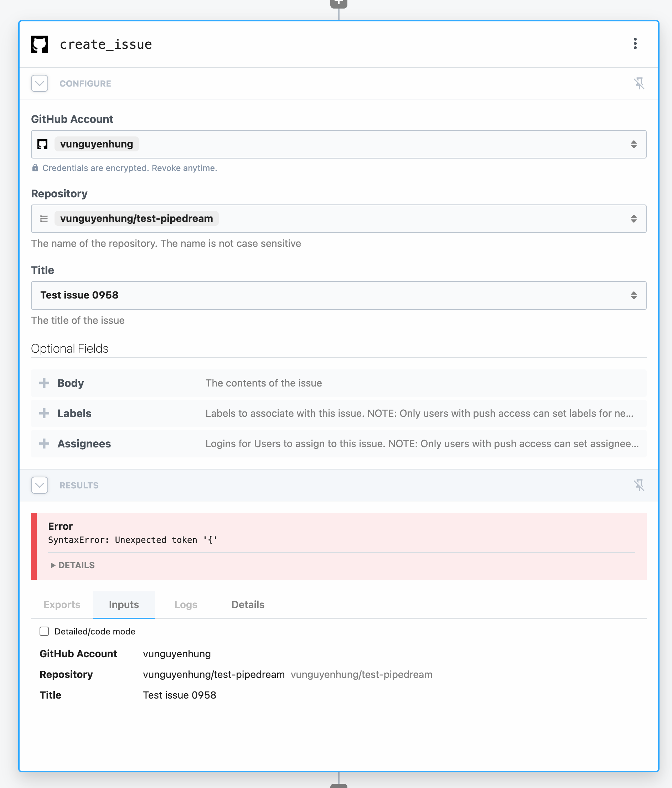
Task: Add the Assignees optional field
Action: coord(44,444)
